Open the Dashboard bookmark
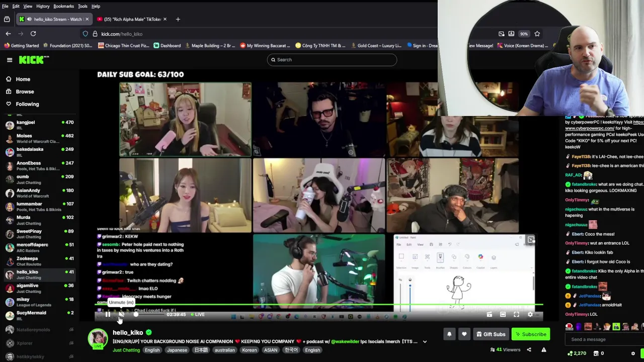The width and height of the screenshot is (644, 362). (x=167, y=46)
